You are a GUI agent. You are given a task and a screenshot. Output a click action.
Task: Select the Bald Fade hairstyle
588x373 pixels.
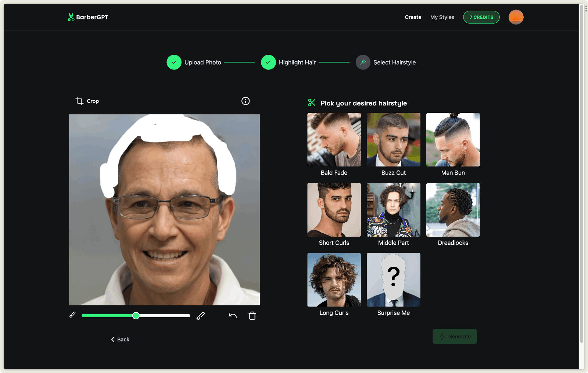pos(334,140)
